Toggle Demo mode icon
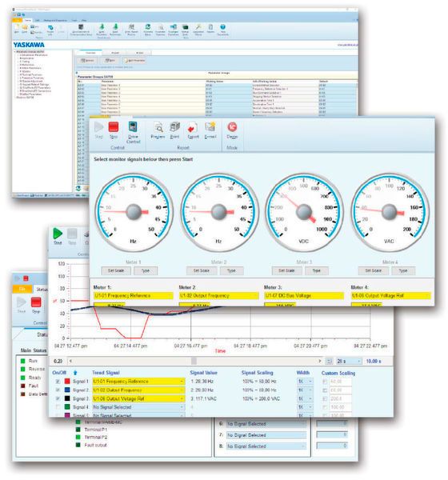This screenshot has height=480, width=448. coord(232,127)
